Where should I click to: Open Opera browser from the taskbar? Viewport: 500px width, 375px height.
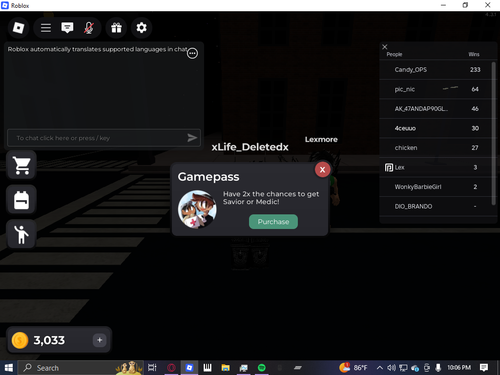171,368
